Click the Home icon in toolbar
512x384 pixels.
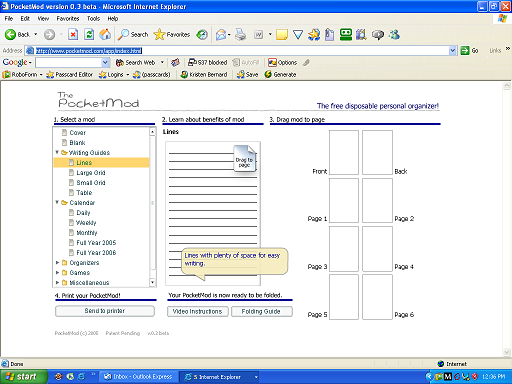pyautogui.click(x=105, y=34)
